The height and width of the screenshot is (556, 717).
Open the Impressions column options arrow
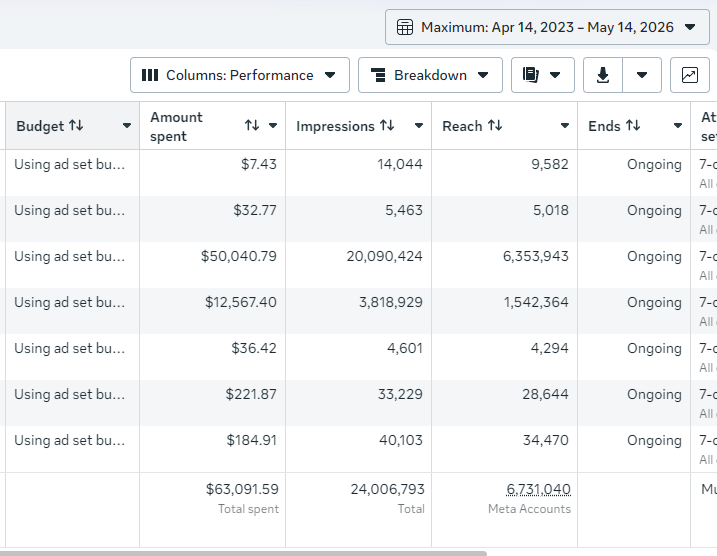(419, 126)
